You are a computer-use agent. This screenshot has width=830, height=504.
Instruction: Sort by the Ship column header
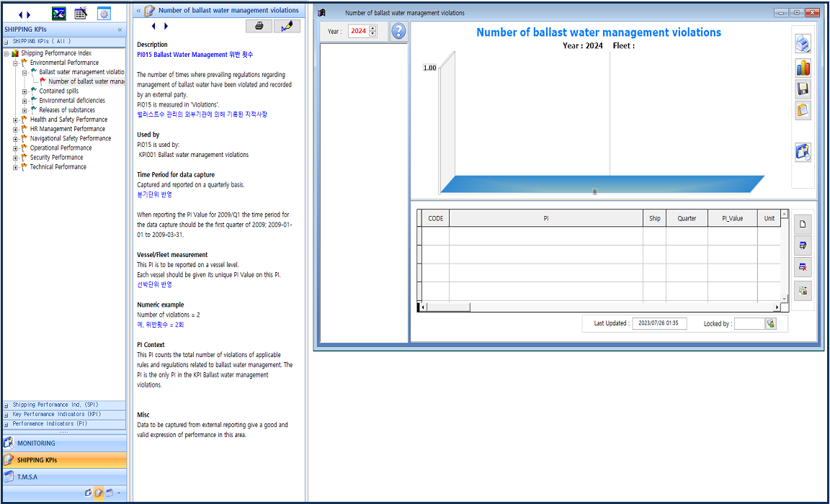click(x=655, y=218)
